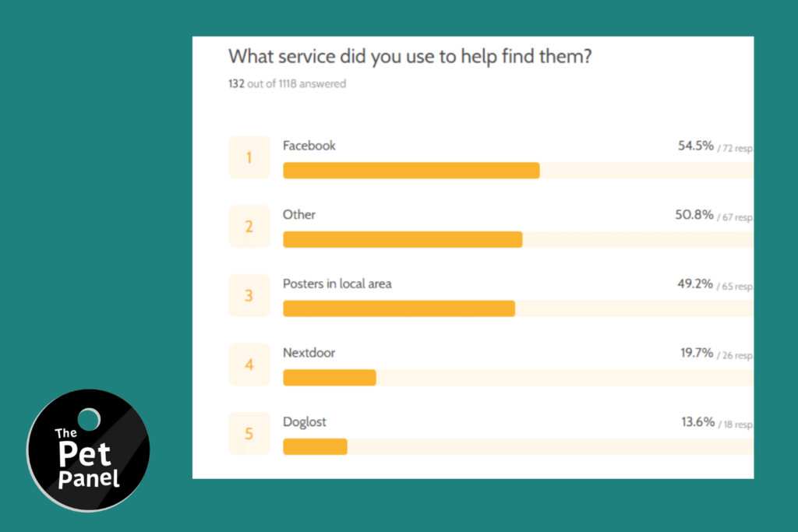Click The Pet Panel logo badge

pyautogui.click(x=88, y=450)
